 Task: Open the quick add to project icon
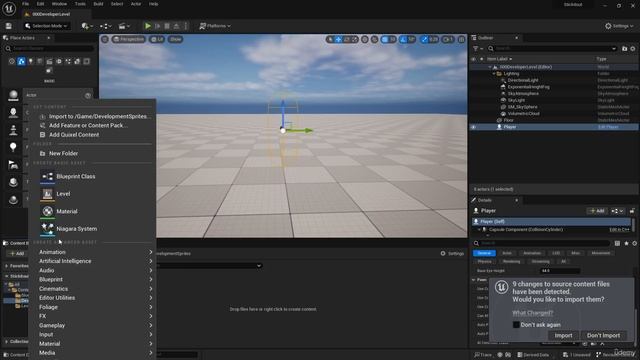pos(87,26)
